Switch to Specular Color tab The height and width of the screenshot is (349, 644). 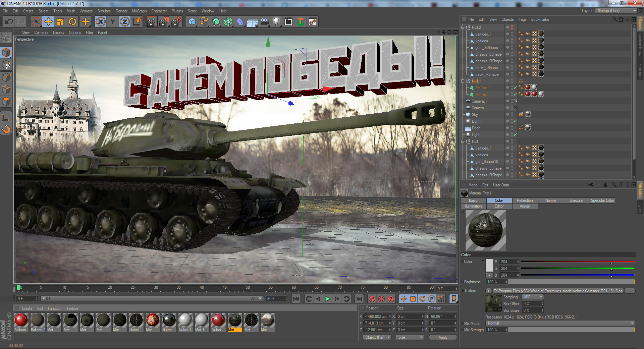pyautogui.click(x=602, y=200)
